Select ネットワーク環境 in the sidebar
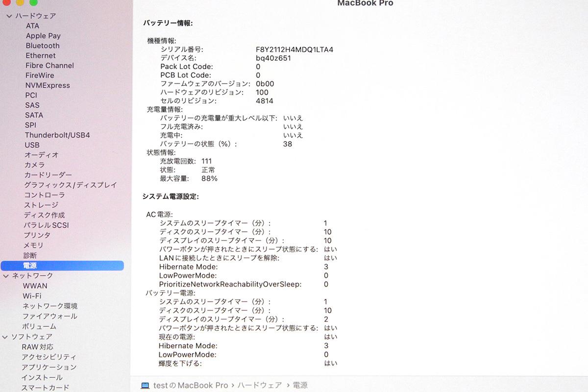The height and width of the screenshot is (392, 588). point(50,306)
